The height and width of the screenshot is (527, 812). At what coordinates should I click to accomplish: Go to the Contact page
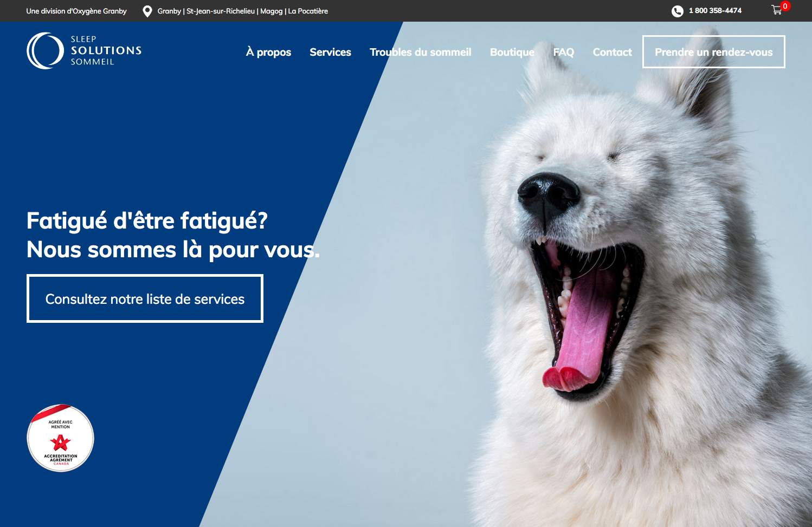(x=613, y=52)
